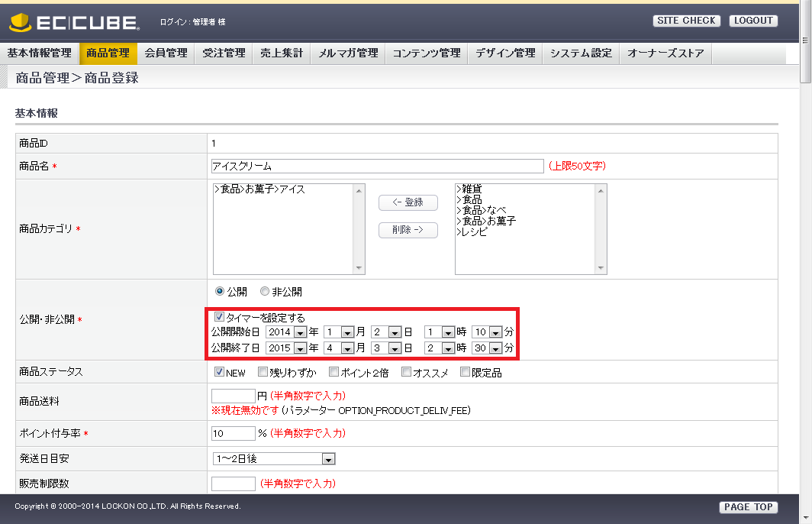Open 公開開始日 minute dropdown

click(x=488, y=332)
